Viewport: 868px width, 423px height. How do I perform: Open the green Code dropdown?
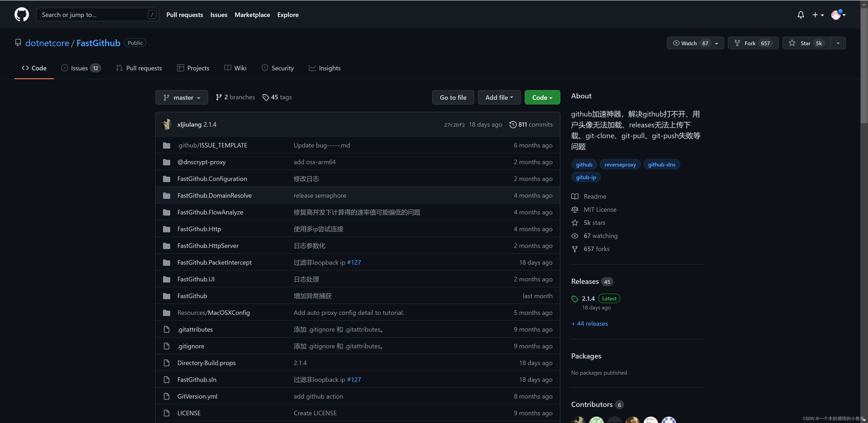click(542, 97)
